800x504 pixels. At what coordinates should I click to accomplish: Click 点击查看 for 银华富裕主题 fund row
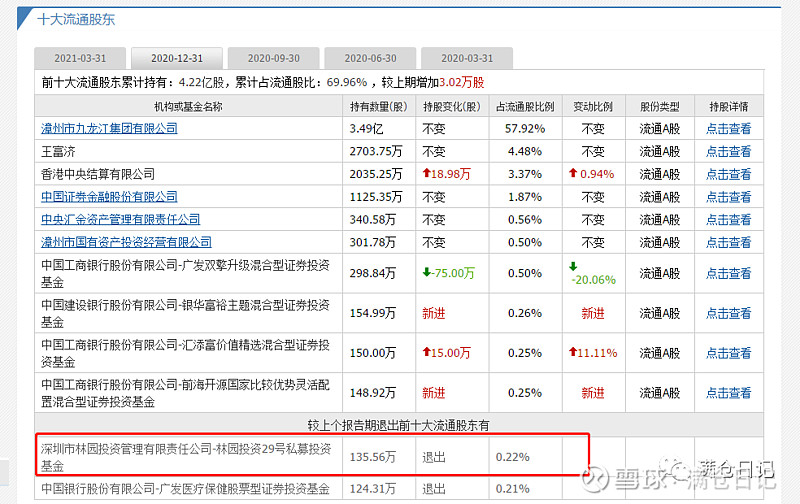click(729, 313)
